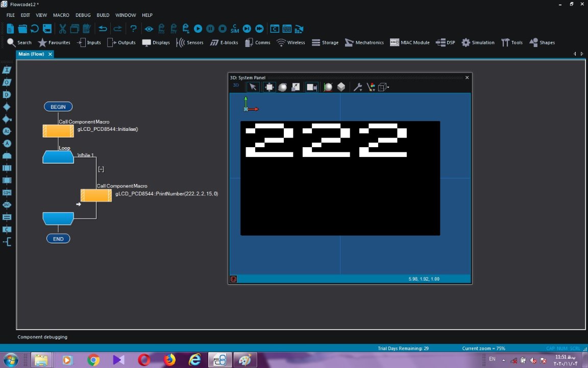
Task: Open Google Chrome from the taskbar
Action: (x=93, y=360)
